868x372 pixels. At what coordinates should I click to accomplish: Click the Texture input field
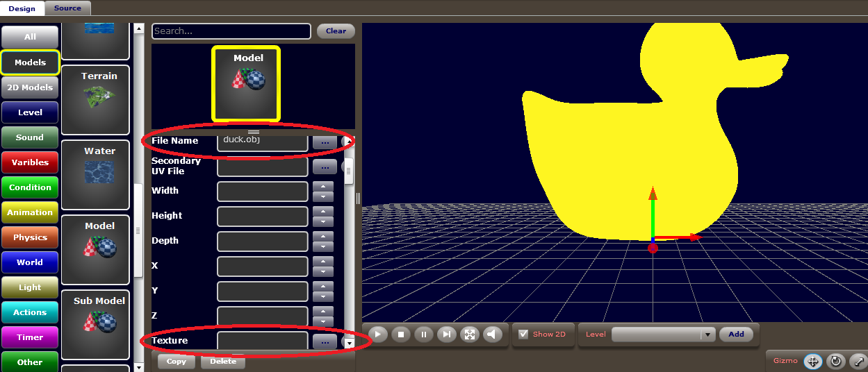click(263, 341)
